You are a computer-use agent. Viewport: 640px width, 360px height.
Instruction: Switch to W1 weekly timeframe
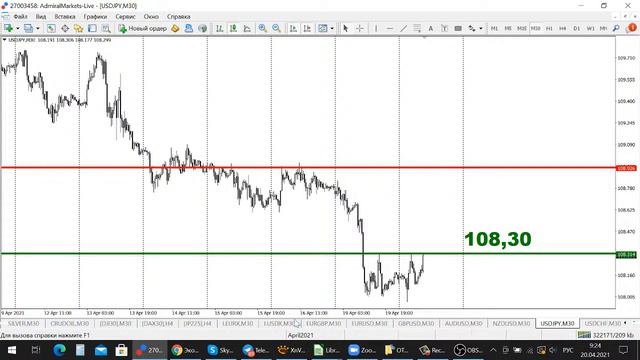[x=590, y=28]
